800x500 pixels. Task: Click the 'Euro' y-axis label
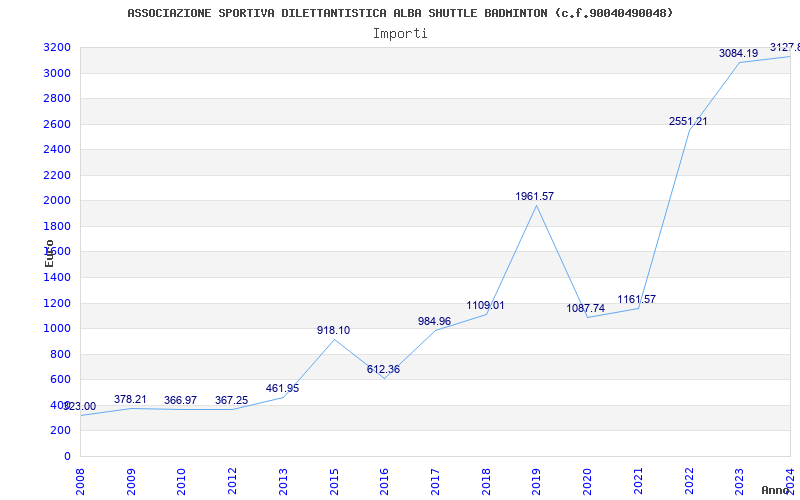(49, 253)
